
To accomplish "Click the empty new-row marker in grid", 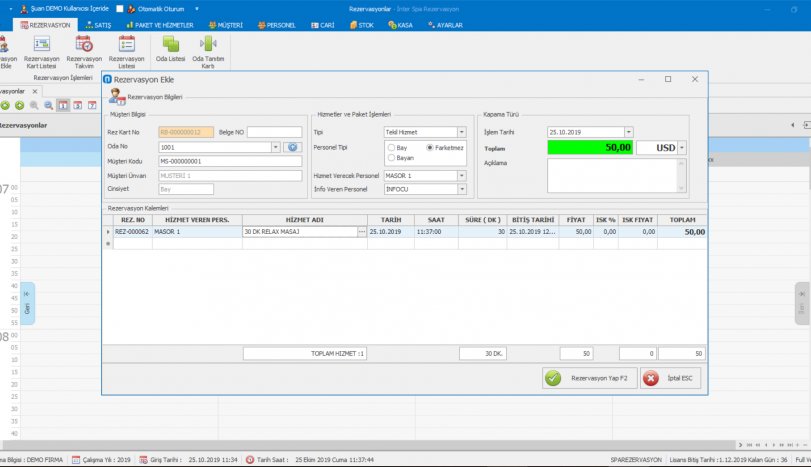I will [108, 244].
